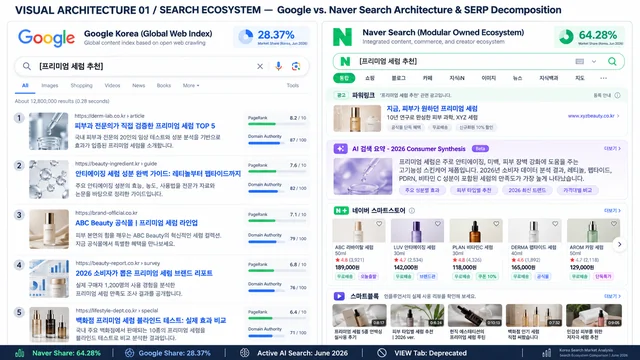Image resolution: width=640 pixels, height=360 pixels.
Task: Open www.xyzbeauty.co.kr arrow link
Action: (x=593, y=116)
